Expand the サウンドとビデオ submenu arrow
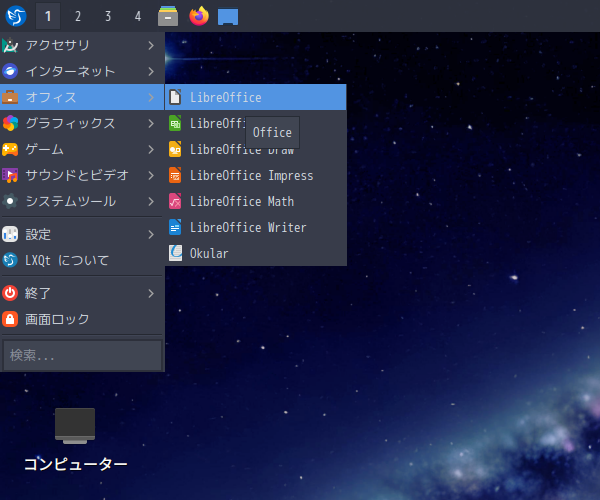The image size is (600, 500). tap(151, 175)
